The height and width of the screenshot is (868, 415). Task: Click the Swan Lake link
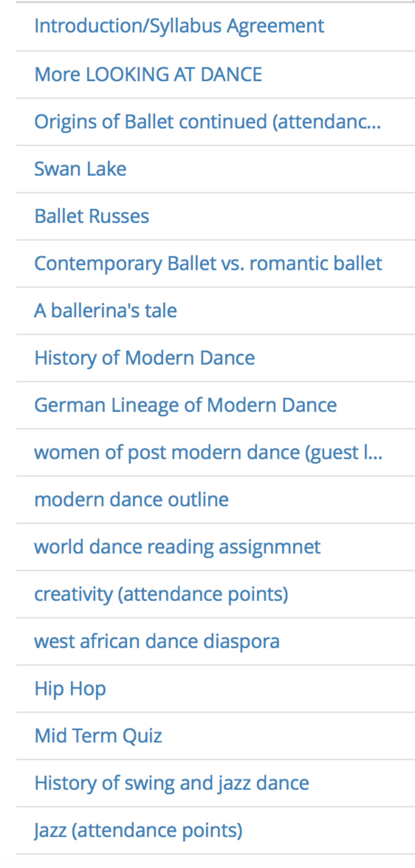tap(80, 169)
